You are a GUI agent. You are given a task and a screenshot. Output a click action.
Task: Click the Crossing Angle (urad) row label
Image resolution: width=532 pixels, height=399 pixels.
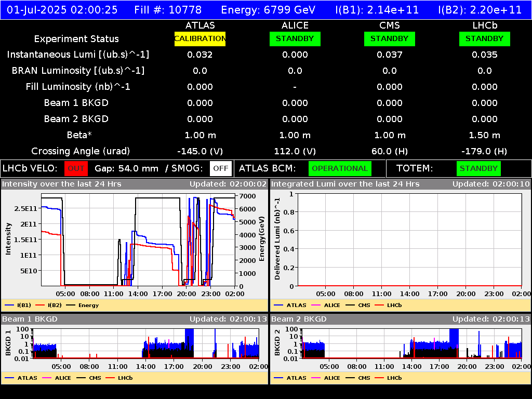(81, 151)
